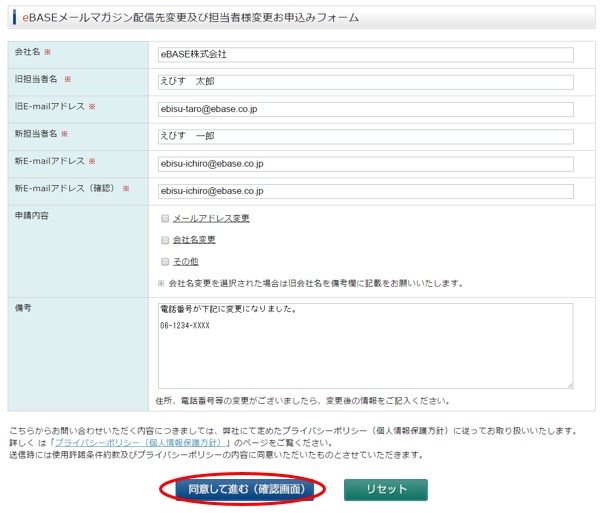Select the 新担当者名 text field
605x513 pixels.
click(x=365, y=137)
